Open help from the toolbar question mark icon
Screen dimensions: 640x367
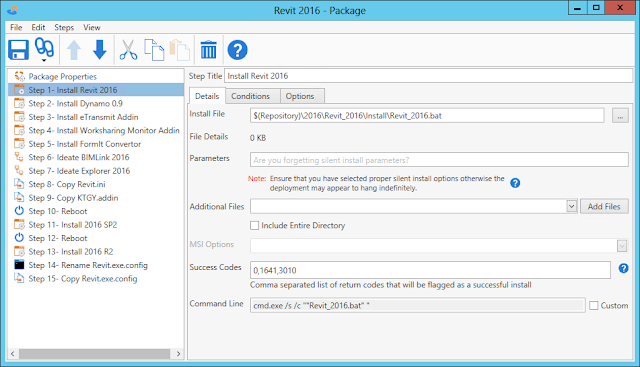238,50
